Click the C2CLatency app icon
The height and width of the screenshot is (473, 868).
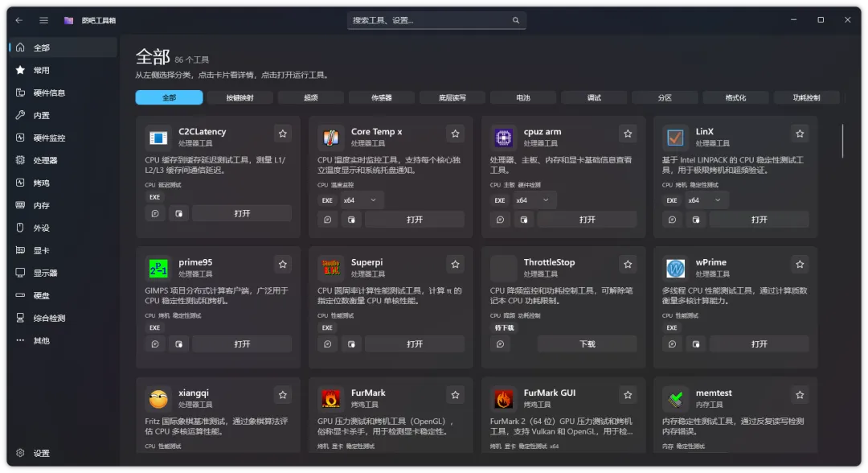tap(158, 138)
